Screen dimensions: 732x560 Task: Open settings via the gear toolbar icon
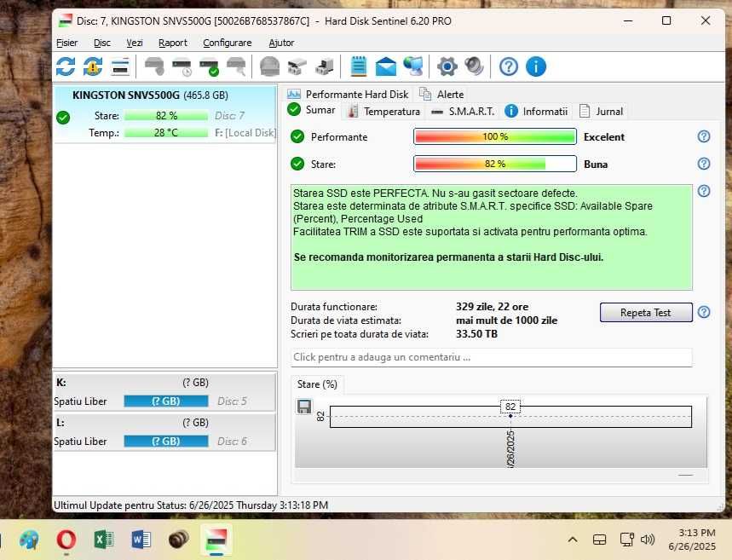pyautogui.click(x=447, y=66)
